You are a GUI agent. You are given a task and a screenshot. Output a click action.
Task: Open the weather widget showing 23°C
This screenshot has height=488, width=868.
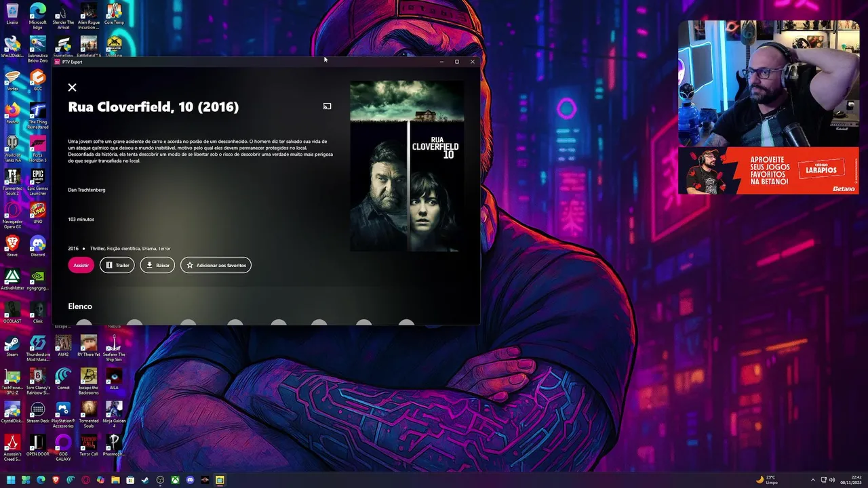click(767, 480)
